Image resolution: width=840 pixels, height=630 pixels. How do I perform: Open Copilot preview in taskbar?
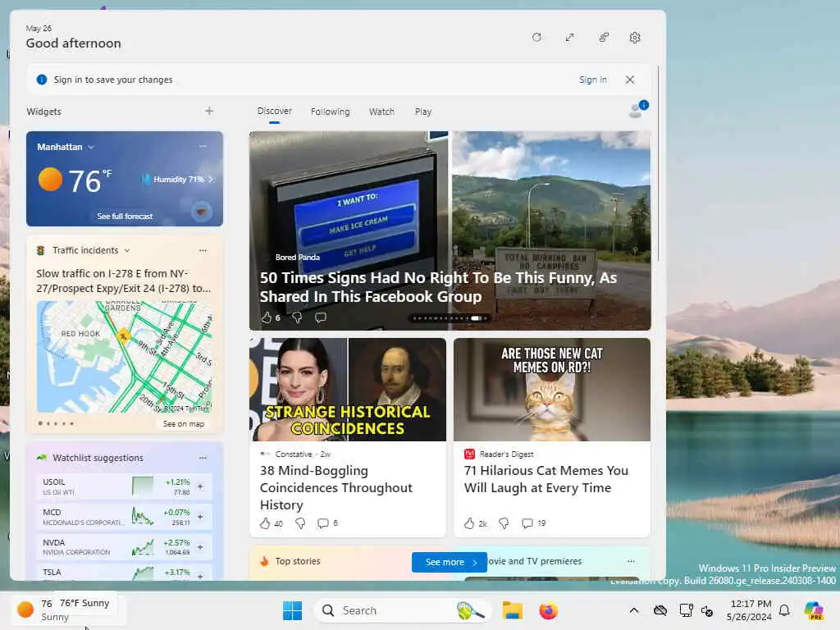coord(814,610)
